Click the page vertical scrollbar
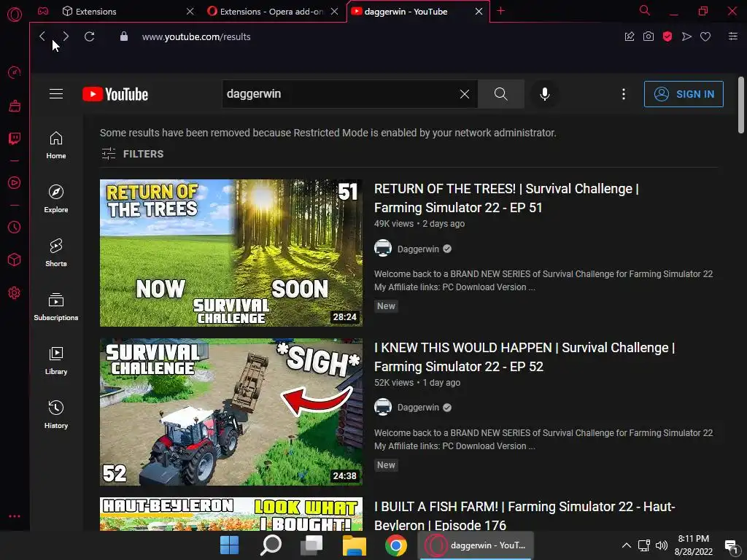Viewport: 747px width, 560px height. 741,105
